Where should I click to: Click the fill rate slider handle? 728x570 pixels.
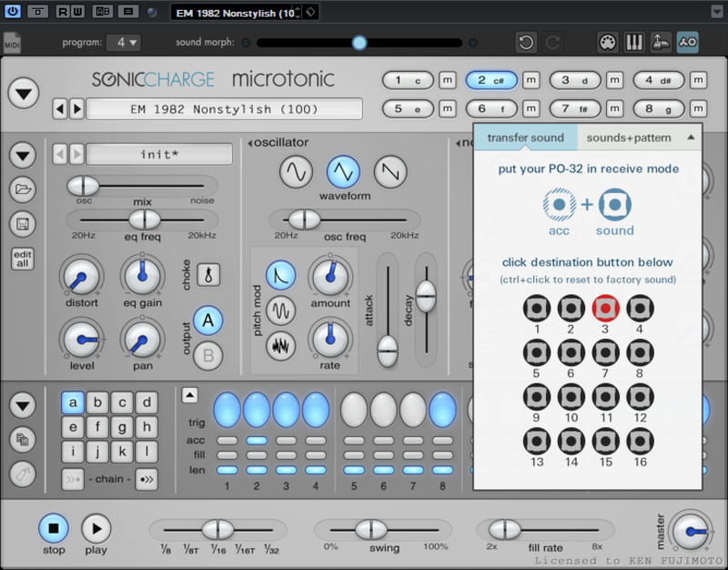click(505, 530)
